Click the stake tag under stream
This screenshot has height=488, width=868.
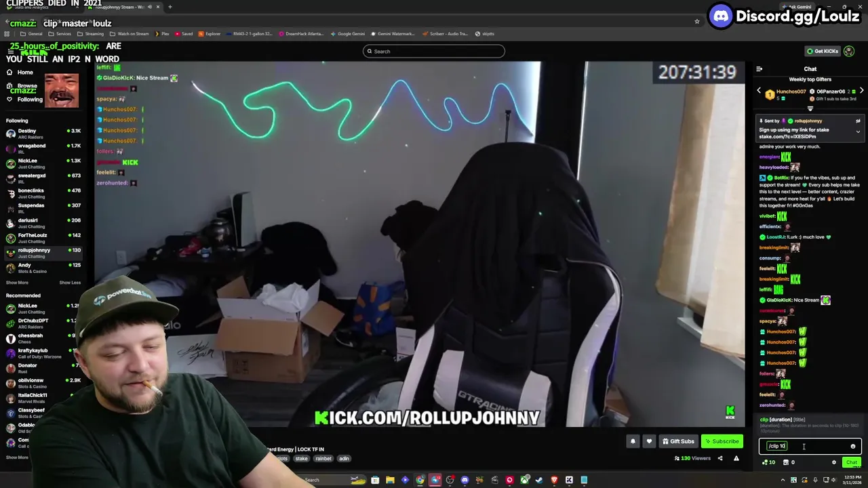click(301, 459)
